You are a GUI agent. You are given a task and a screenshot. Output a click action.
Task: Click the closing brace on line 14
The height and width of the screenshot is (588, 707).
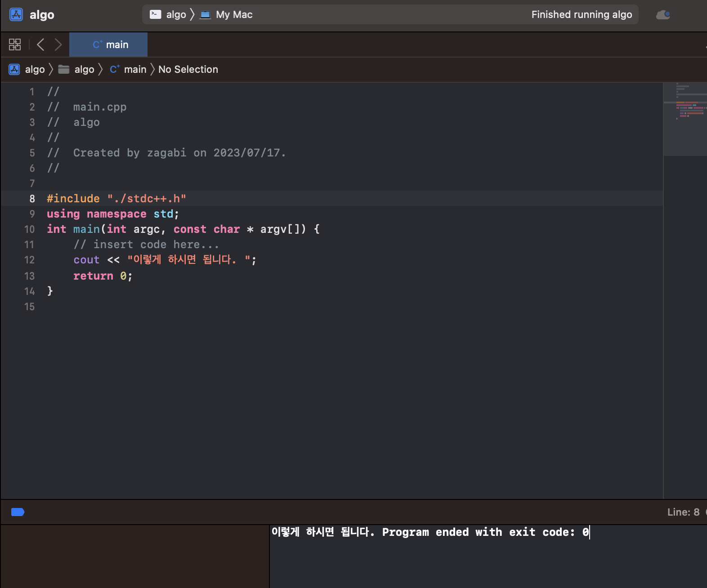(50, 291)
